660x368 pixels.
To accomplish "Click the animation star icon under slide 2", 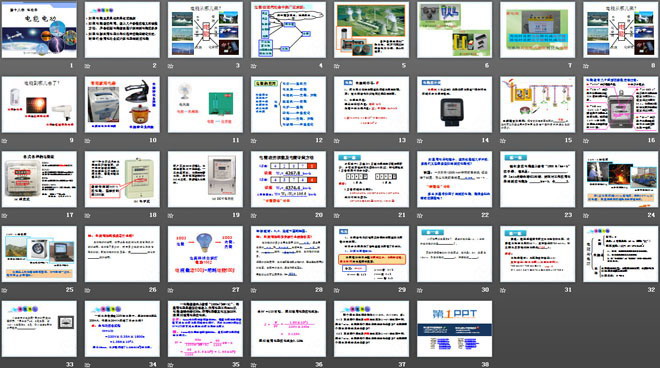I will (88, 66).
